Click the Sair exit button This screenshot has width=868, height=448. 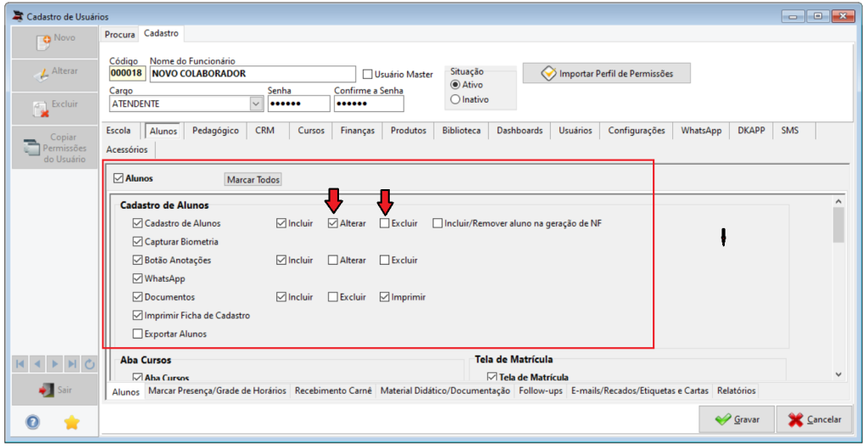click(x=55, y=390)
